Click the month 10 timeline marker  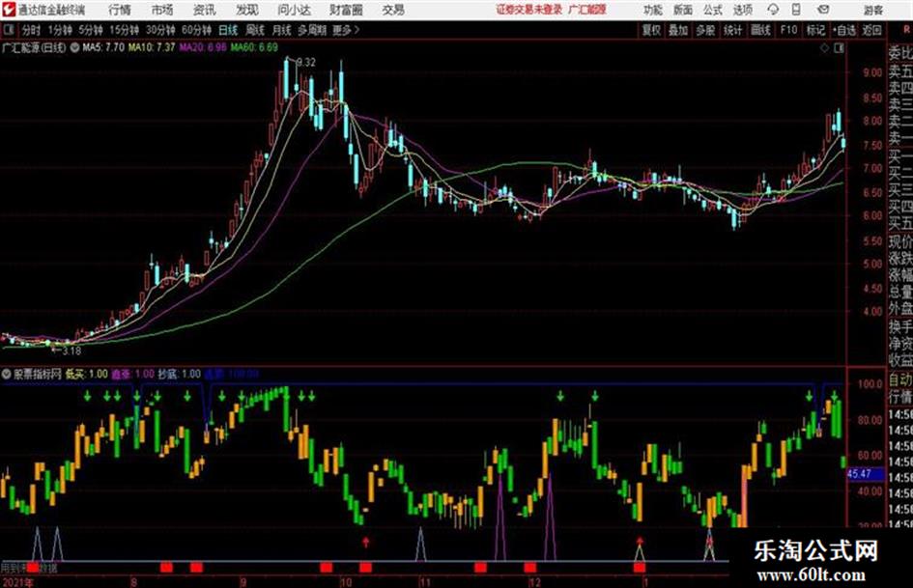pos(346,581)
